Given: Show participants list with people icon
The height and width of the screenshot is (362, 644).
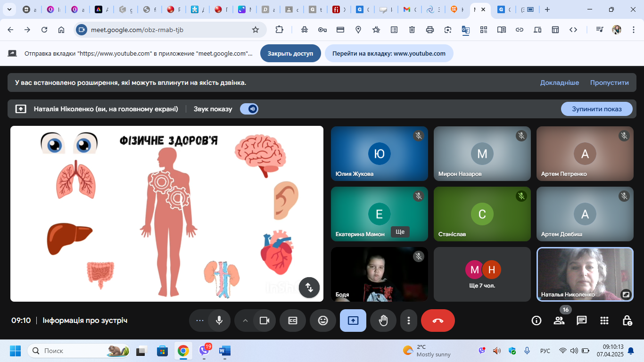Looking at the screenshot, I should click(559, 321).
